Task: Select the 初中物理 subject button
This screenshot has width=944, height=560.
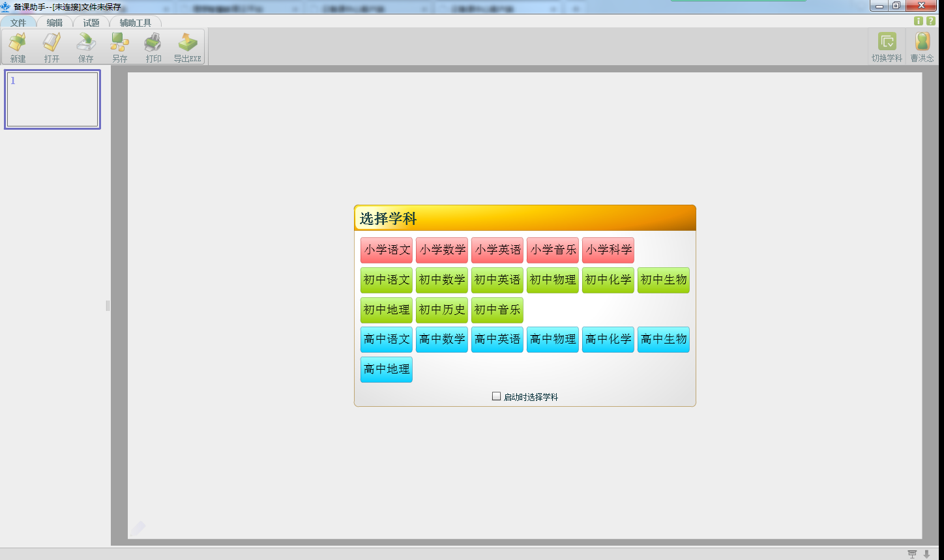Action: 553,280
